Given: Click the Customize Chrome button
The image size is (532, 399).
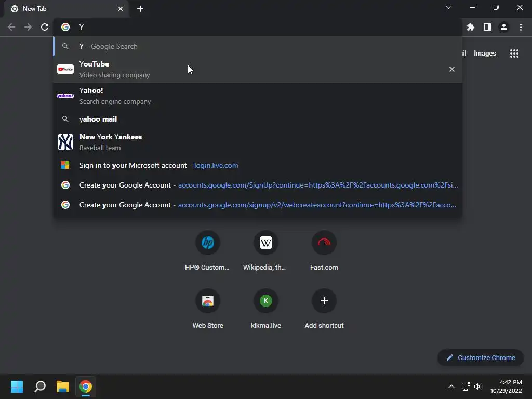Looking at the screenshot, I should 481,357.
